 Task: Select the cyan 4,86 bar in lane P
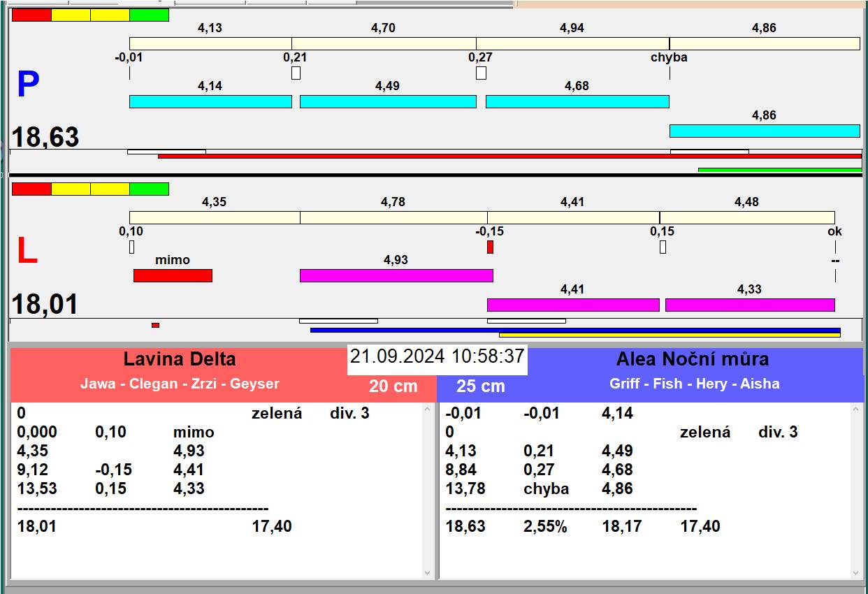[765, 131]
